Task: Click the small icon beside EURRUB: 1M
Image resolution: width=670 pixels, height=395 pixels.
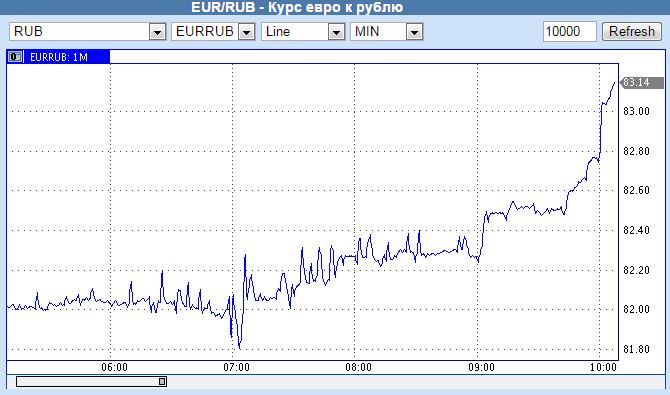Action: tap(15, 56)
